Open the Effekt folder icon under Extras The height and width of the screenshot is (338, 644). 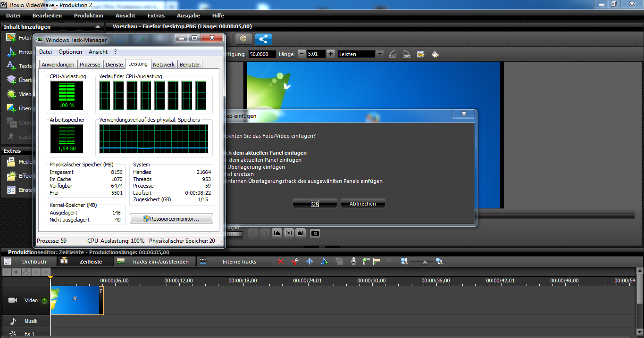click(11, 176)
